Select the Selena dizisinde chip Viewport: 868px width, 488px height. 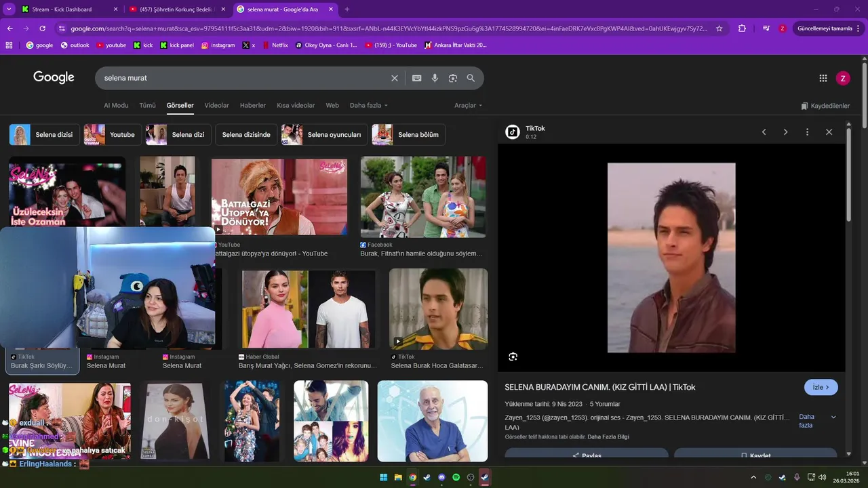click(x=246, y=135)
